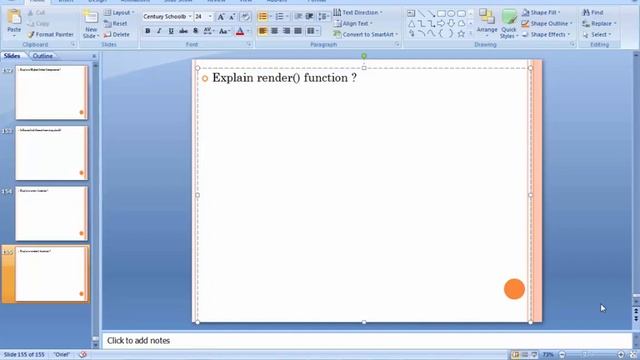Click the 'Click to add notes' field
This screenshot has width=640, height=360.
point(367,340)
